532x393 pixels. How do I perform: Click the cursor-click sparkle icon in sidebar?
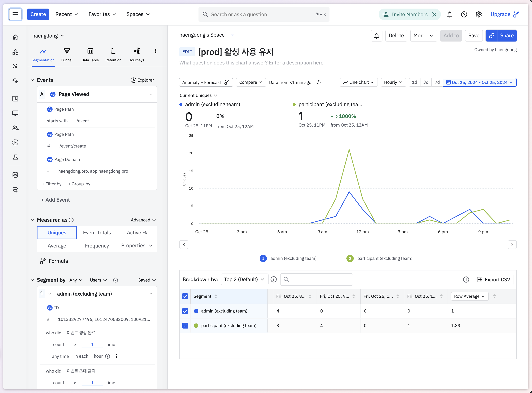15,66
